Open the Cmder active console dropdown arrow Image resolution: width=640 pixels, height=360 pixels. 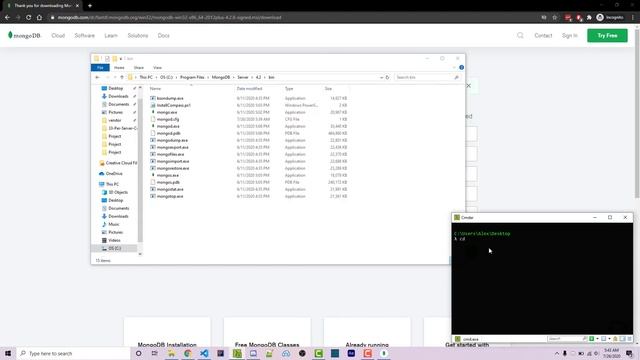tap(609, 339)
